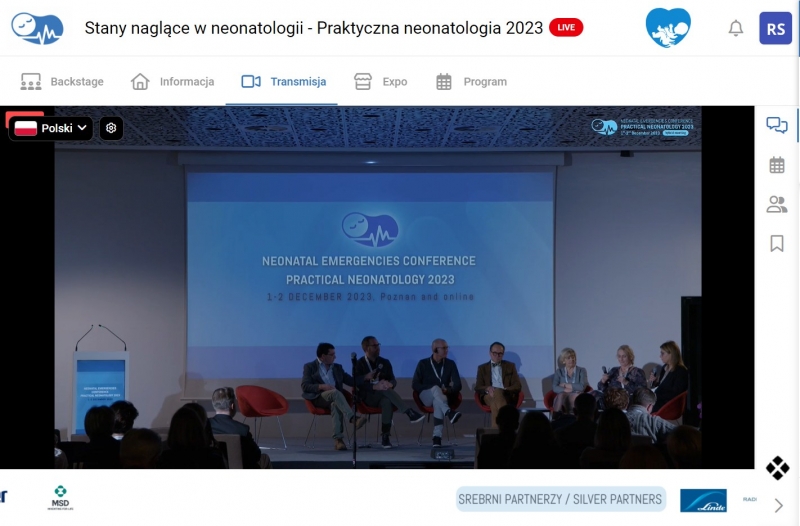Expand the Polski language dropdown
The image size is (800, 526).
tap(52, 128)
